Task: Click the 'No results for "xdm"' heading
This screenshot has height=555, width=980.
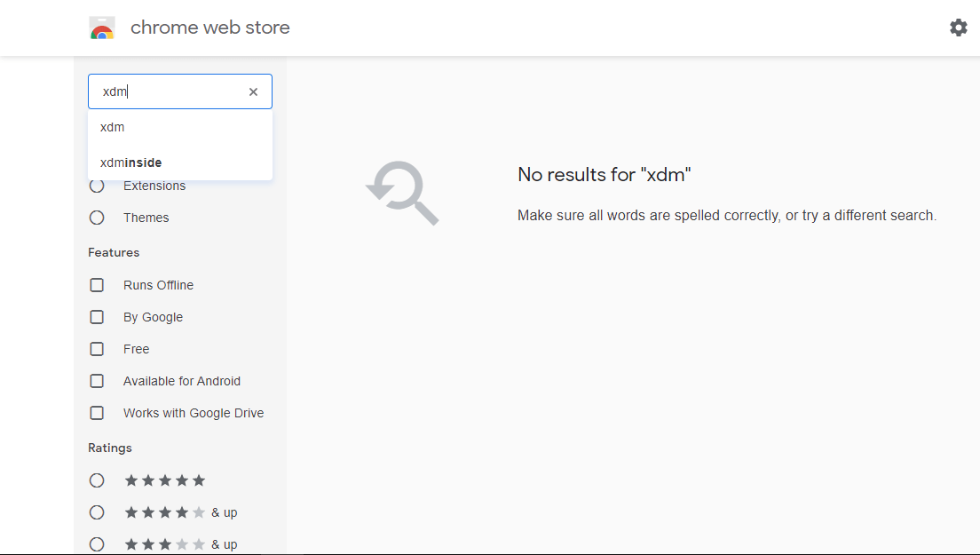Action: (x=605, y=174)
